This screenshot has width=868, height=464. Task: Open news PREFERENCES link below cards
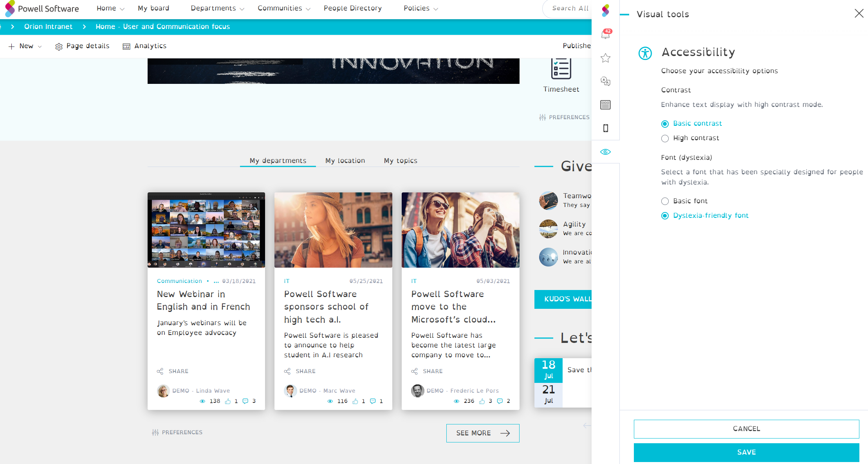(177, 432)
